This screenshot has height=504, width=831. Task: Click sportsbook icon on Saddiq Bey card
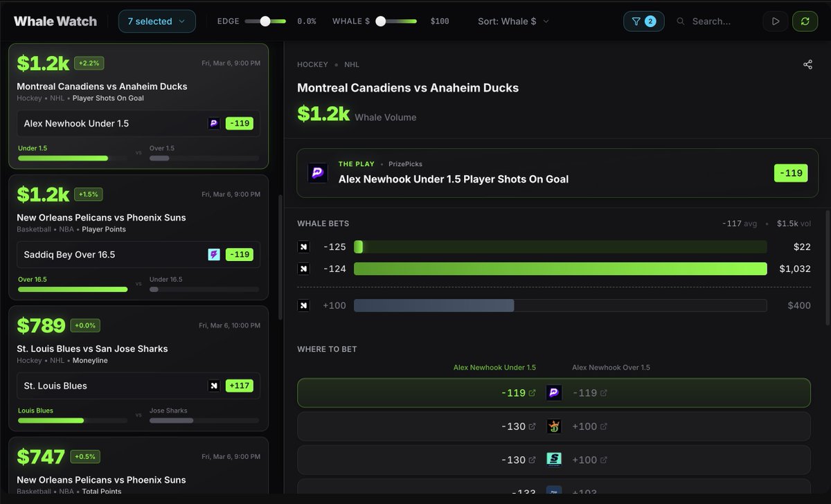coord(214,254)
